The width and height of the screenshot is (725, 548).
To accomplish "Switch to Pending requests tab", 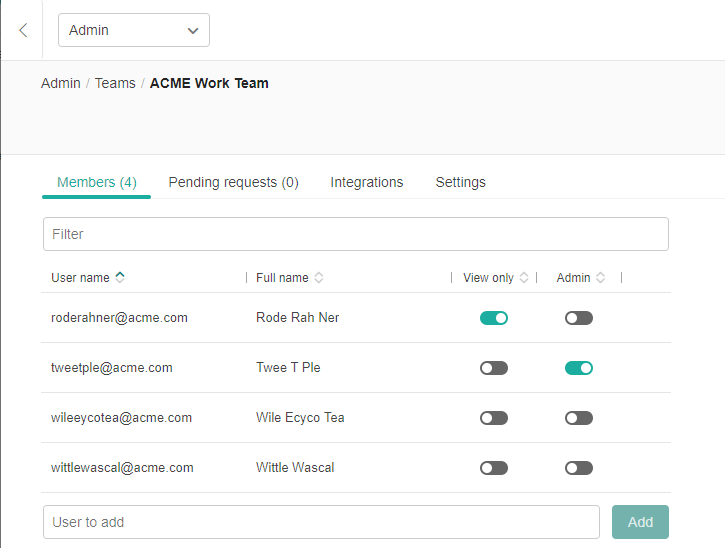I will pos(233,182).
